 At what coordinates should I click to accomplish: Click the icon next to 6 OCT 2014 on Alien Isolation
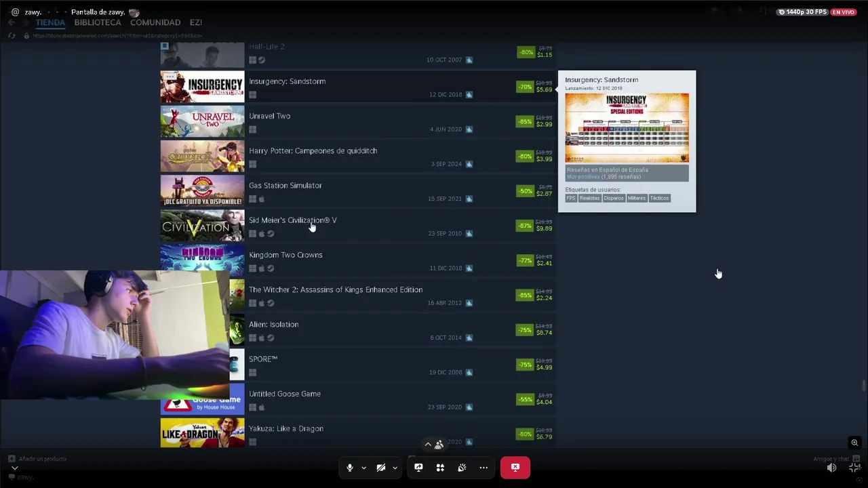469,338
